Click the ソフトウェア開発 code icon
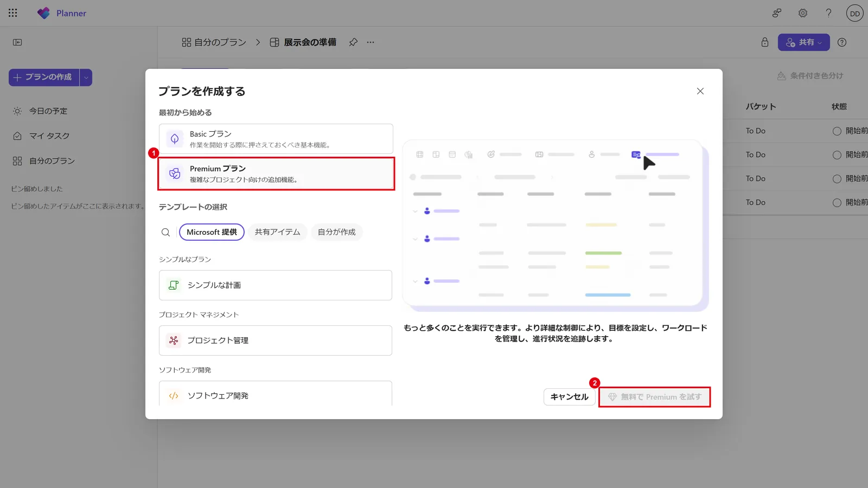868x488 pixels. click(x=174, y=396)
